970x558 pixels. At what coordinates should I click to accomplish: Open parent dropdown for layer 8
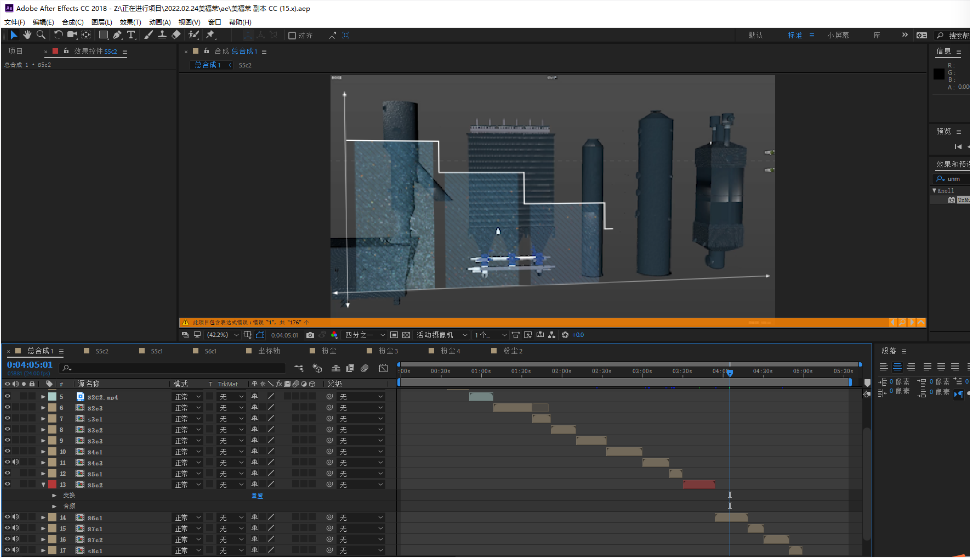[x=361, y=429]
